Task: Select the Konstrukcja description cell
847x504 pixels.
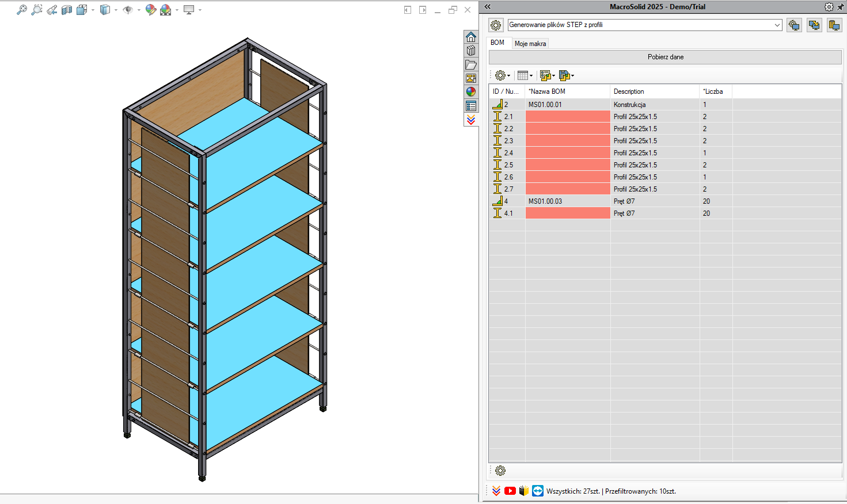Action: click(x=655, y=105)
